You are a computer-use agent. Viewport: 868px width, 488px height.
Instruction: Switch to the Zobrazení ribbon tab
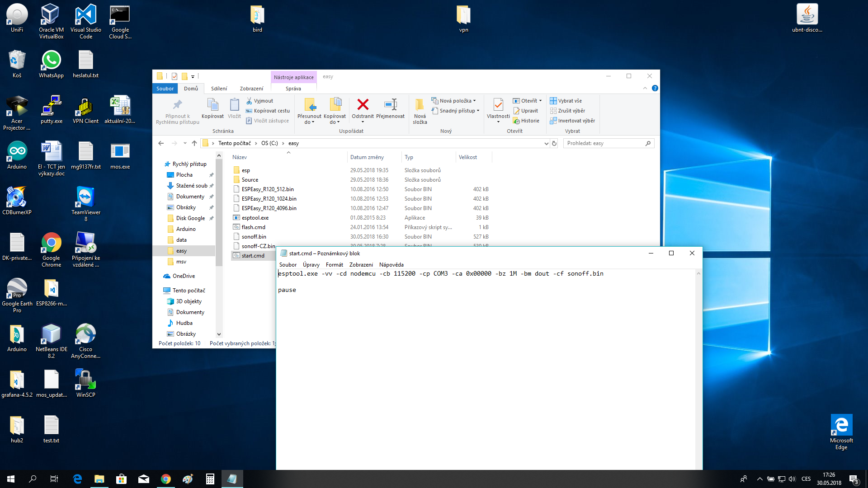click(x=251, y=89)
